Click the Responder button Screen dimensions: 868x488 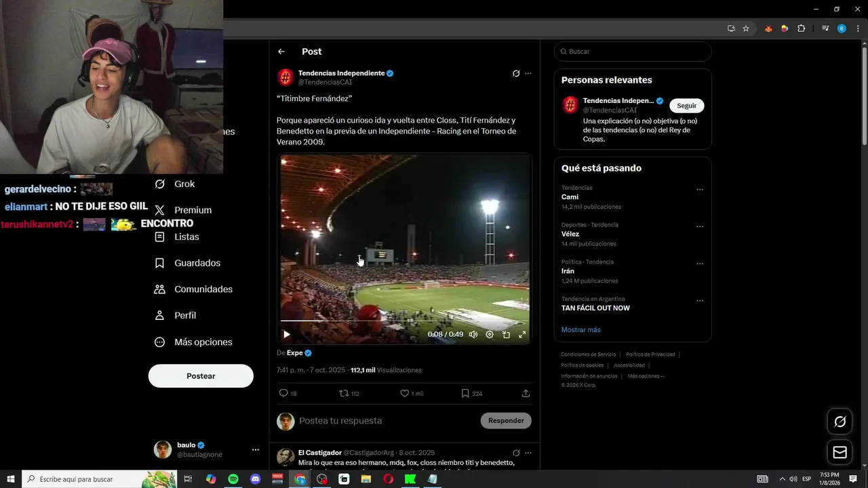coord(506,421)
